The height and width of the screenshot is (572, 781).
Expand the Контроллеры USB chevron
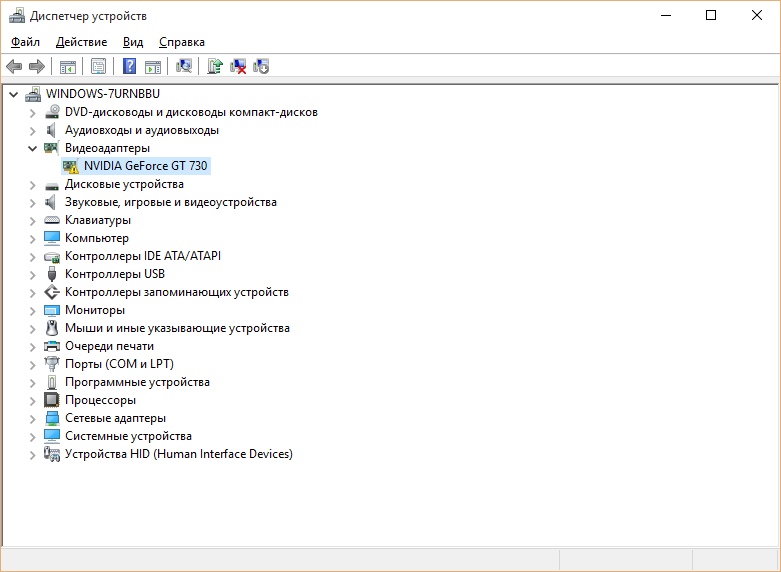(x=33, y=275)
